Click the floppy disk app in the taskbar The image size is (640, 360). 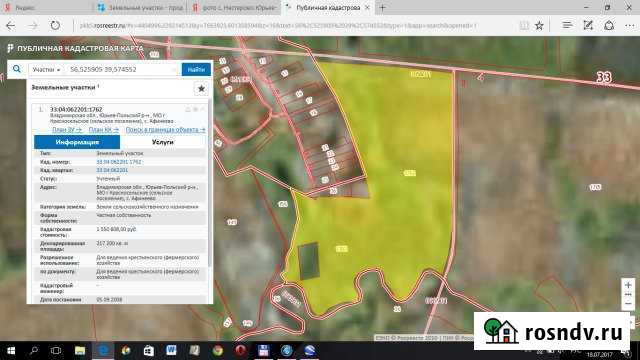(x=263, y=351)
